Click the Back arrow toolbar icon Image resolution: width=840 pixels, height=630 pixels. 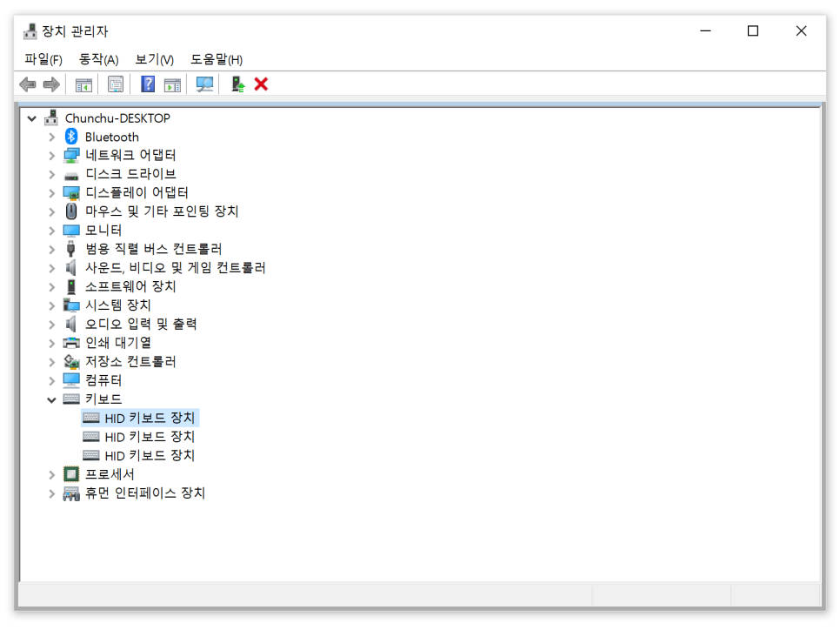(27, 84)
